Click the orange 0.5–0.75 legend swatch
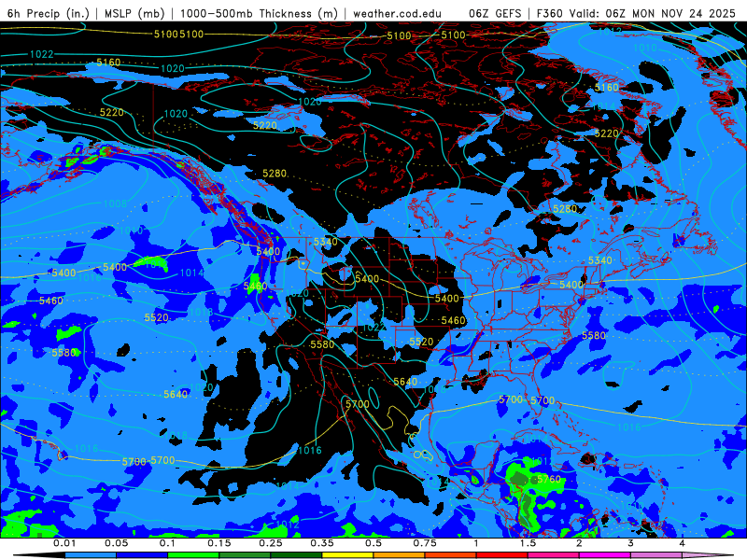The height and width of the screenshot is (560, 747). [400, 555]
